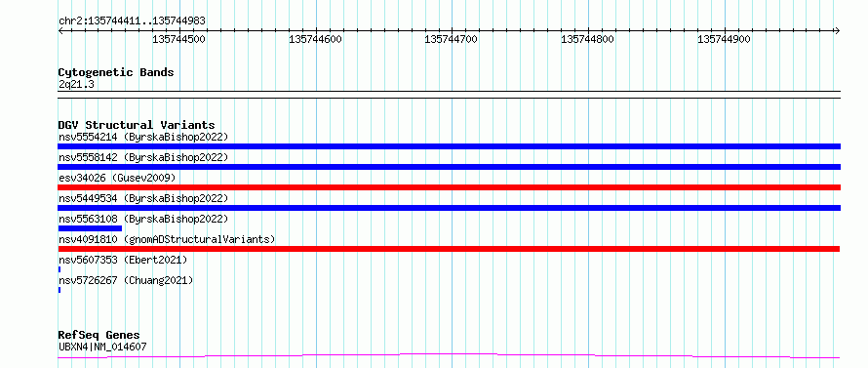Select variant label nsv4091810 (gnomADStructuralVariants)
This screenshot has height=368, width=868.
click(x=167, y=239)
